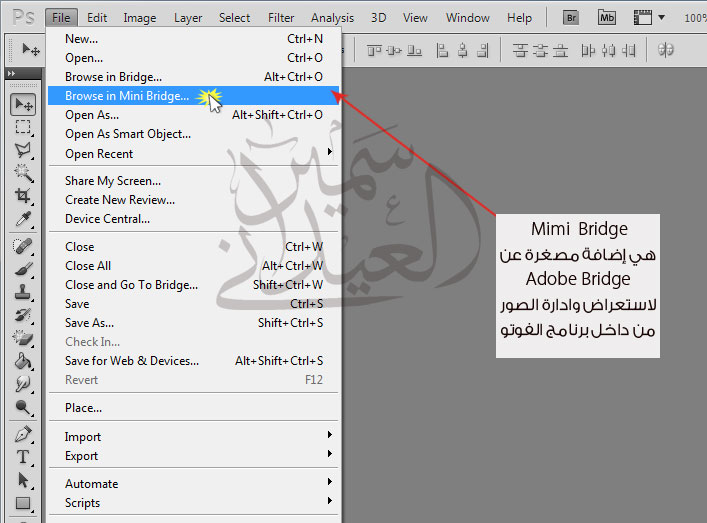This screenshot has height=523, width=707.
Task: Select the Eraser tool
Action: click(23, 338)
